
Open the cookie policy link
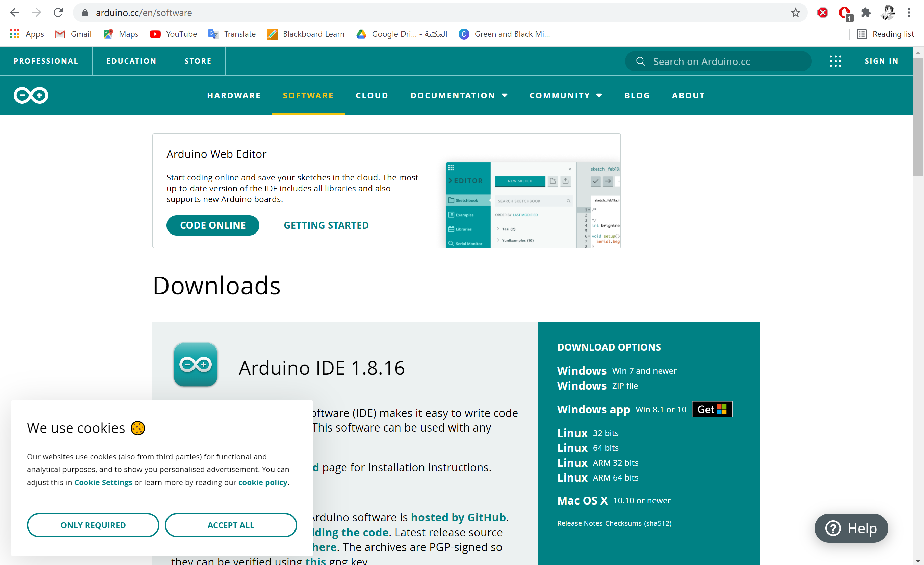point(263,482)
